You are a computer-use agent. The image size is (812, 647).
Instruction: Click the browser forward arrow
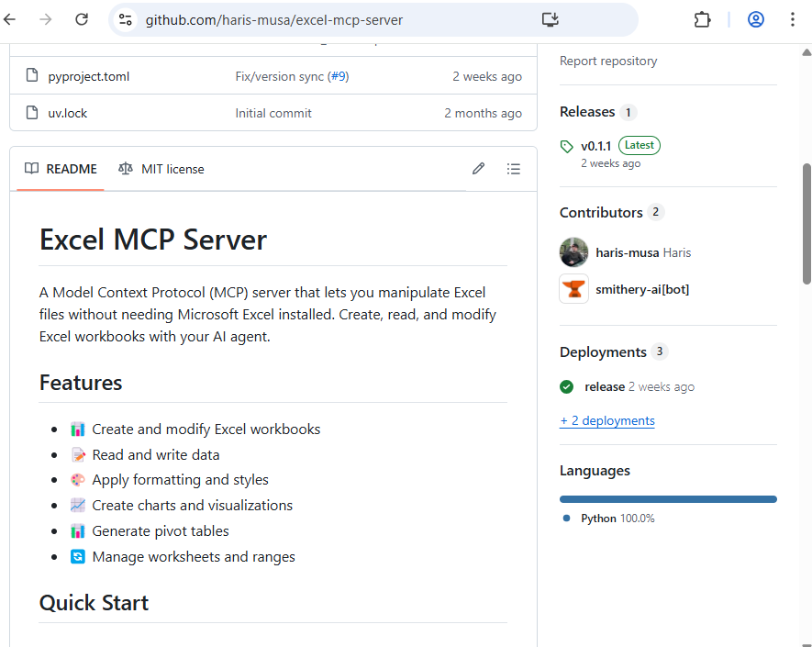[x=46, y=19]
